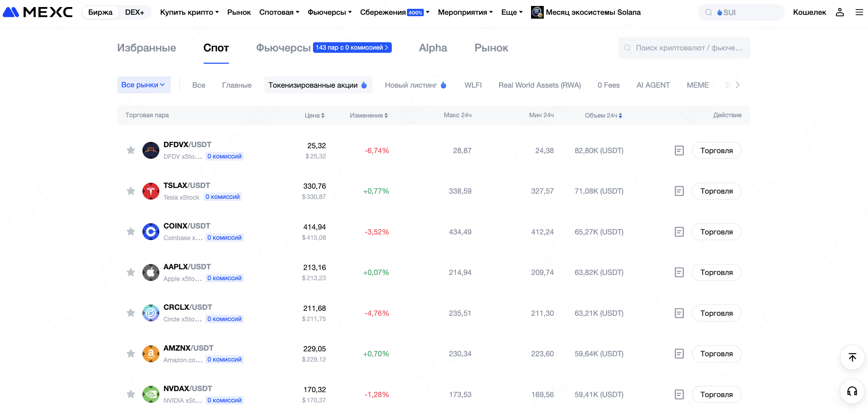868x414 pixels.
Task: Favorite COINX/USDT with the star
Action: click(x=131, y=232)
